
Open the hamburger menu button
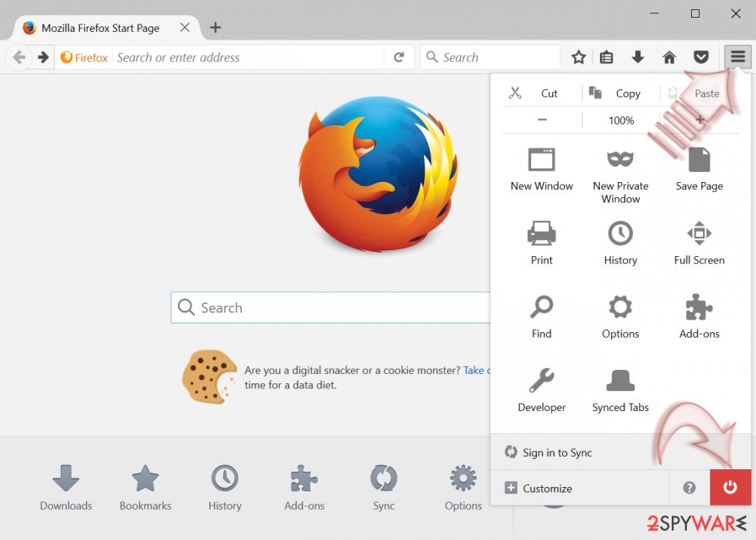[x=737, y=57]
